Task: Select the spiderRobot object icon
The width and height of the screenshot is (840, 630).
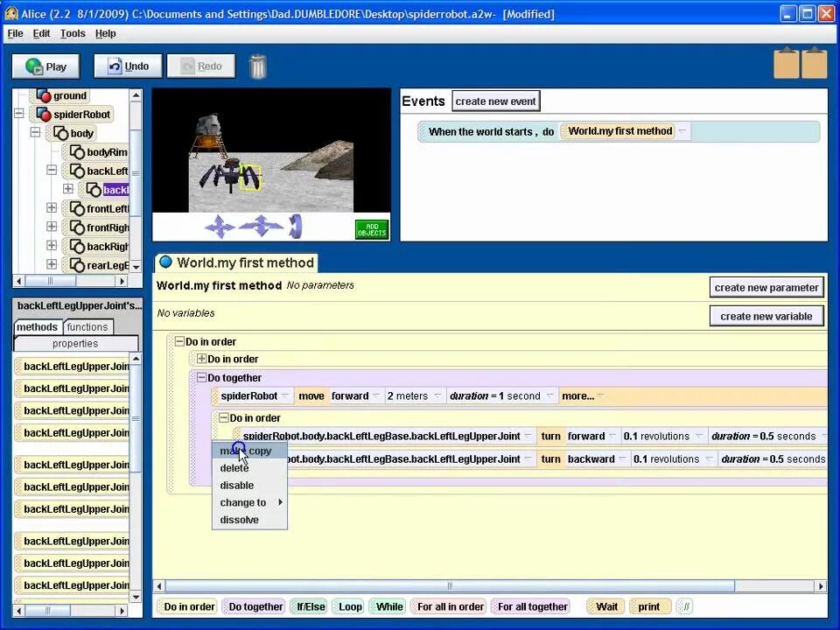Action: pyautogui.click(x=44, y=114)
